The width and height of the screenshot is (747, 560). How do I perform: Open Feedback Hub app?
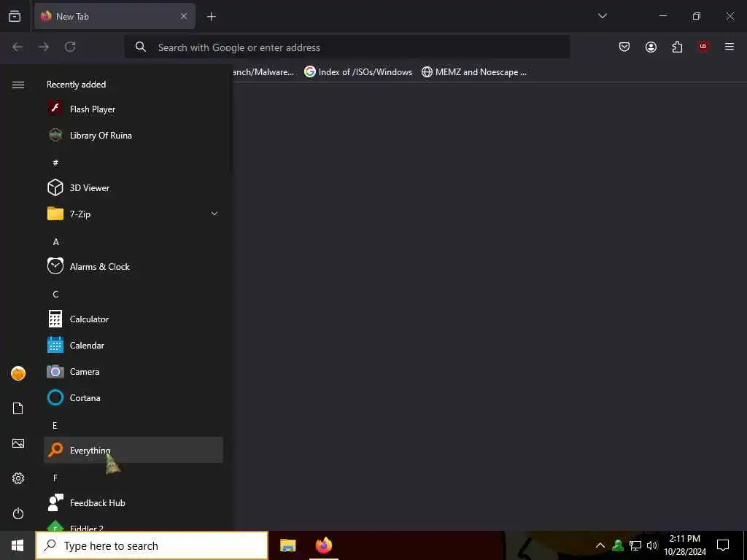(x=133, y=503)
